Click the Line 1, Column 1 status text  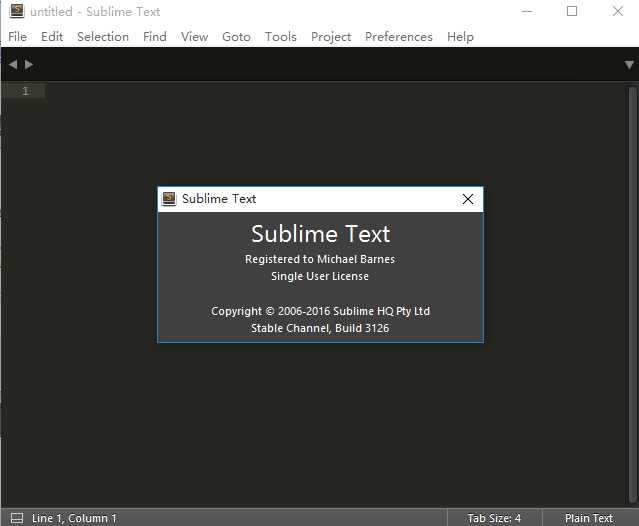[x=74, y=518]
